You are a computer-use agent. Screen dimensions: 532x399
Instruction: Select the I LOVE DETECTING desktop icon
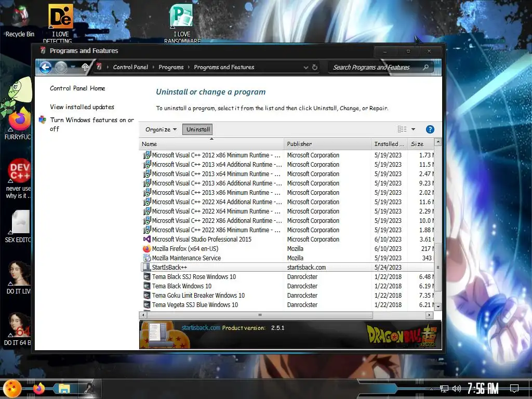[x=60, y=23]
